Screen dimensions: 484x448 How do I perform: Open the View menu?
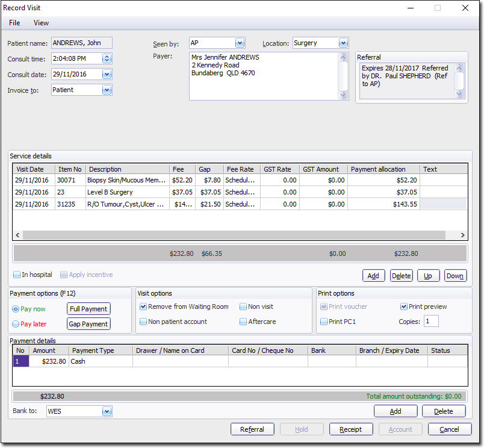pos(41,23)
